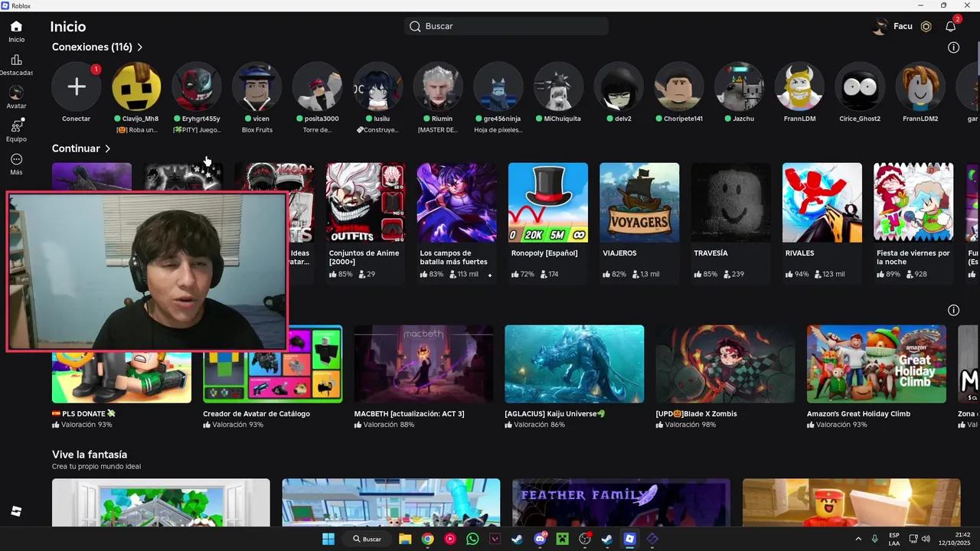The height and width of the screenshot is (551, 980).
Task: Open Los campos de batalla más fuertes
Action: [457, 223]
